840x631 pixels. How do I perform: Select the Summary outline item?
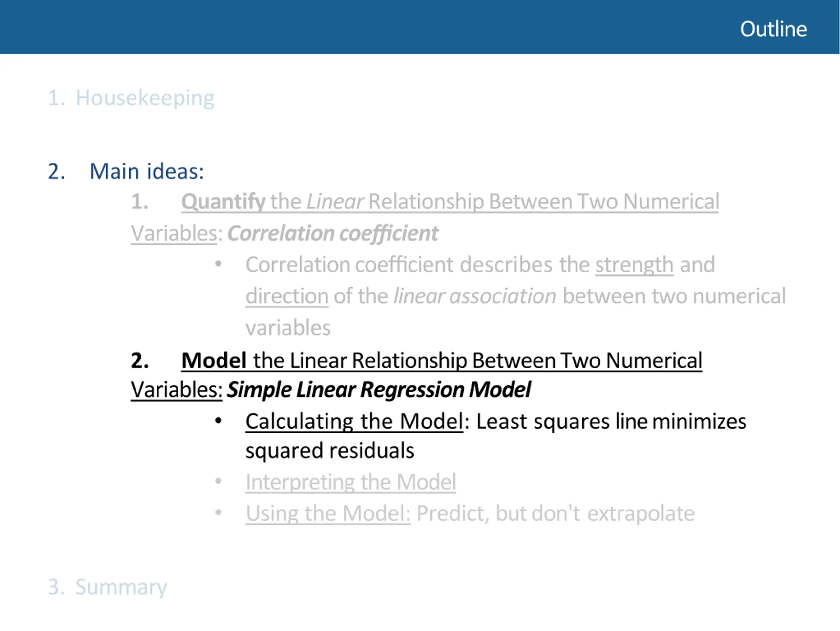click(108, 587)
